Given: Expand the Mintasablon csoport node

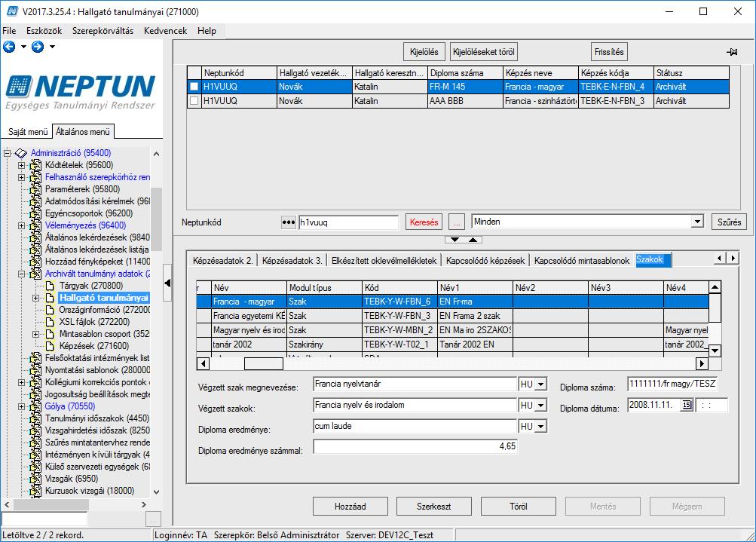Looking at the screenshot, I should pos(35,334).
